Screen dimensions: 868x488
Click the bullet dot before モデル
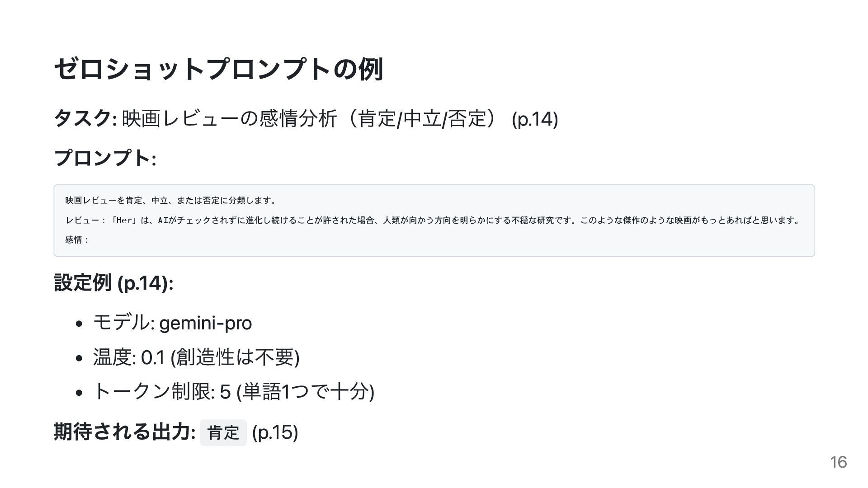[80, 324]
